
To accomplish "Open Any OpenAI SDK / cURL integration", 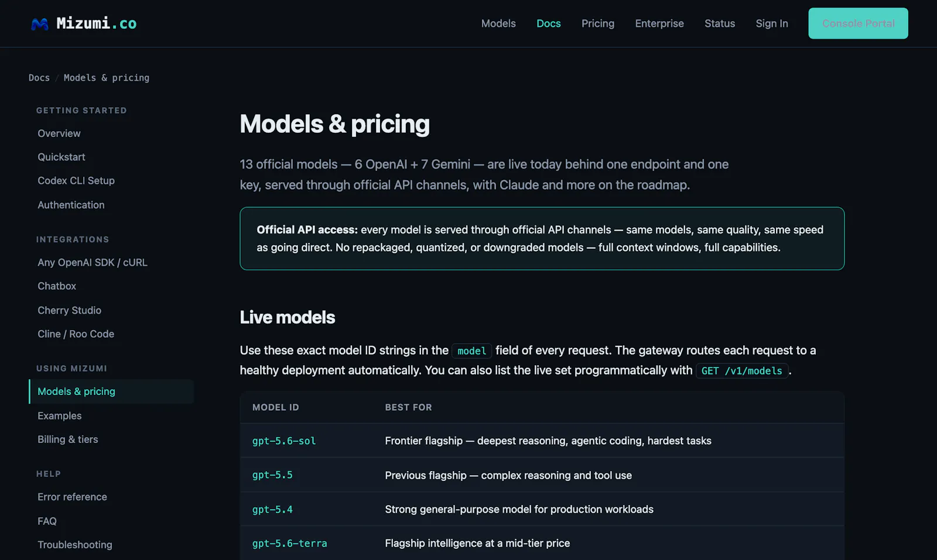I will 93,263.
